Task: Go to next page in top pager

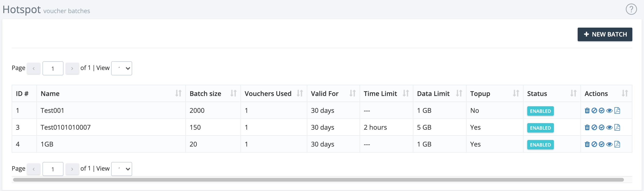Action: [x=72, y=68]
